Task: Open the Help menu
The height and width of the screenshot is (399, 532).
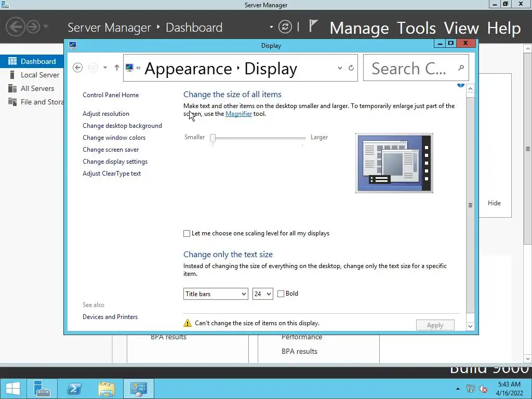Action: 504,28
